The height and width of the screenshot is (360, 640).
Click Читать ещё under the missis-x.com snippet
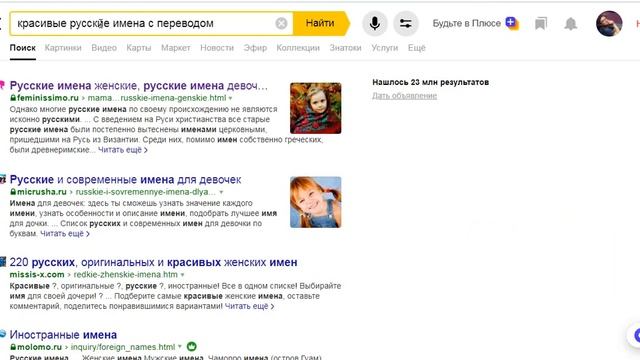point(249,306)
